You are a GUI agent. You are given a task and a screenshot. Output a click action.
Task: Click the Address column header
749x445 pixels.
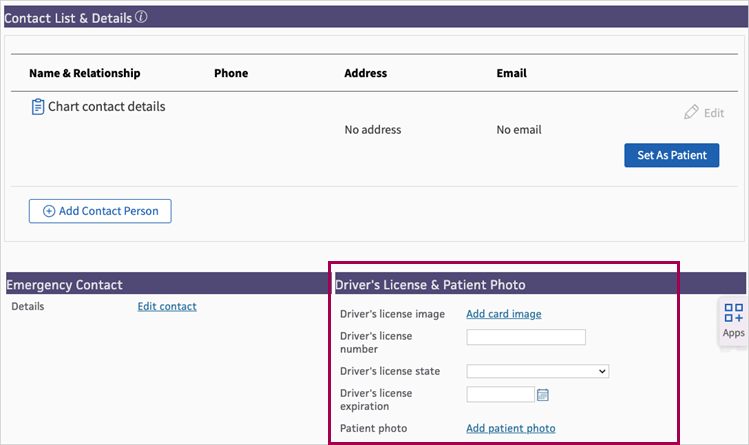(x=365, y=73)
